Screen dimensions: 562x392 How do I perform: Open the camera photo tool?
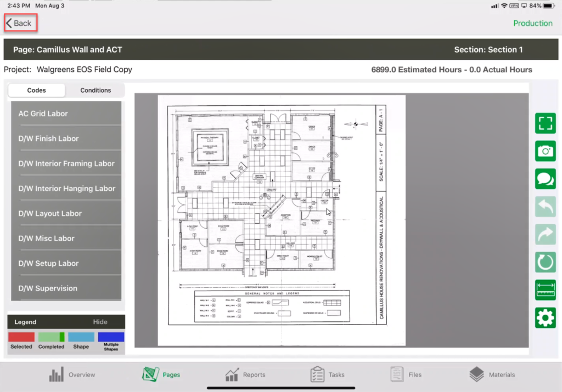click(x=545, y=151)
